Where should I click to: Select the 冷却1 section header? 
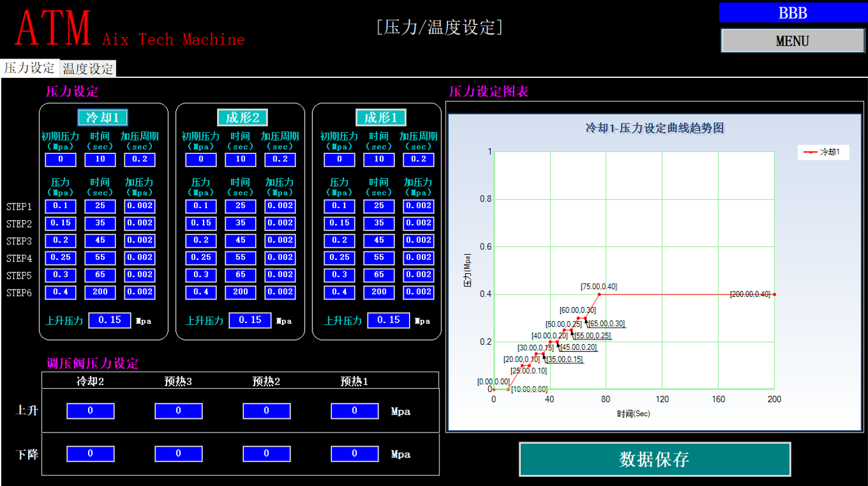pos(102,117)
